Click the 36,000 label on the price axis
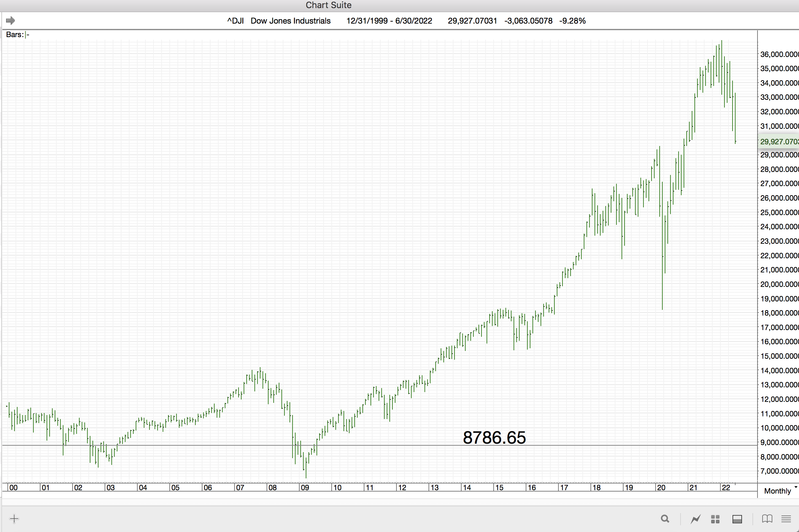This screenshot has width=799, height=532. [x=779, y=54]
